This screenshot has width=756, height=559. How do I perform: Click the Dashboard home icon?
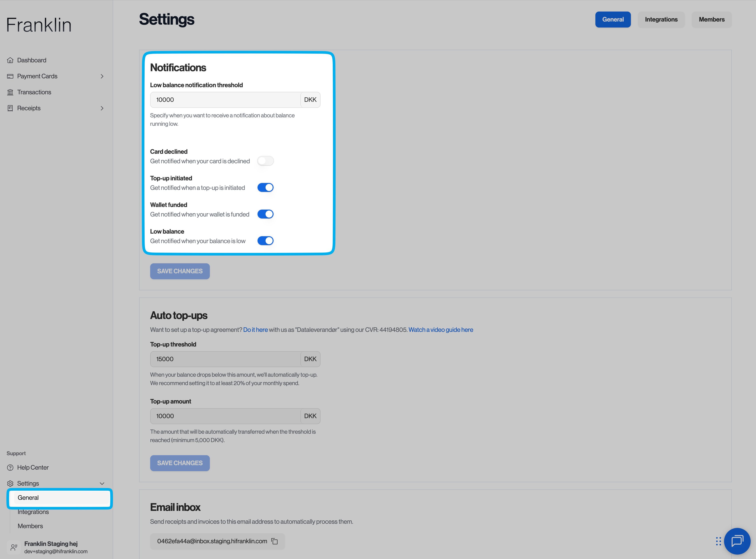10,60
